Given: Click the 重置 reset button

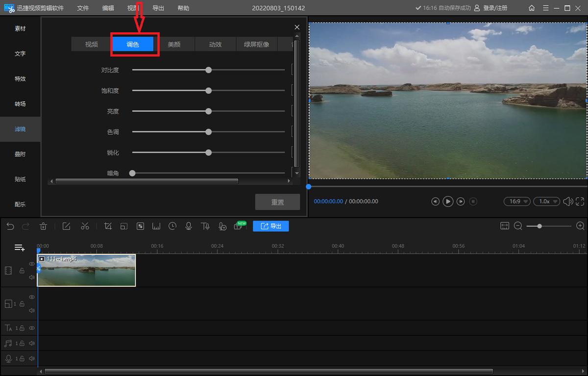Looking at the screenshot, I should click(277, 202).
